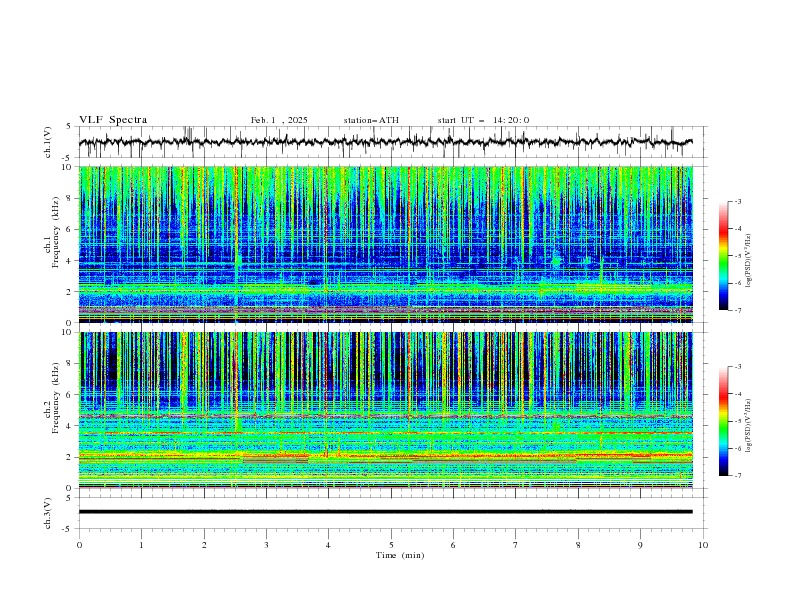This screenshot has width=792, height=612.
Task: Click the ch.1 colorbar 'log(PSD)(V²/Hz)' label
Action: pyautogui.click(x=749, y=261)
